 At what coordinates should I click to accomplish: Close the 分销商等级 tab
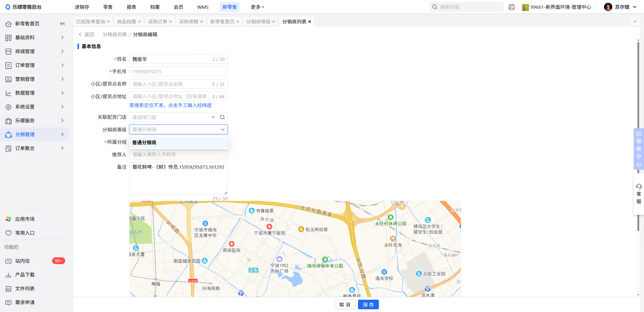(274, 22)
